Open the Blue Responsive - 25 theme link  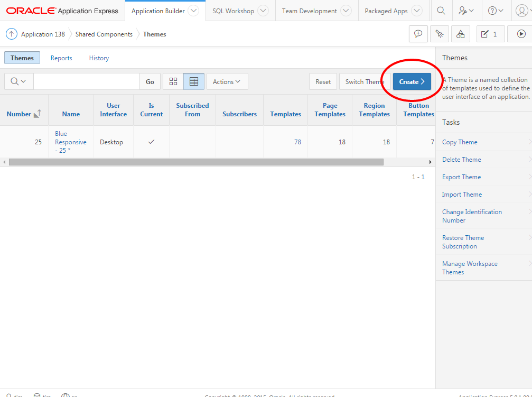coord(70,142)
